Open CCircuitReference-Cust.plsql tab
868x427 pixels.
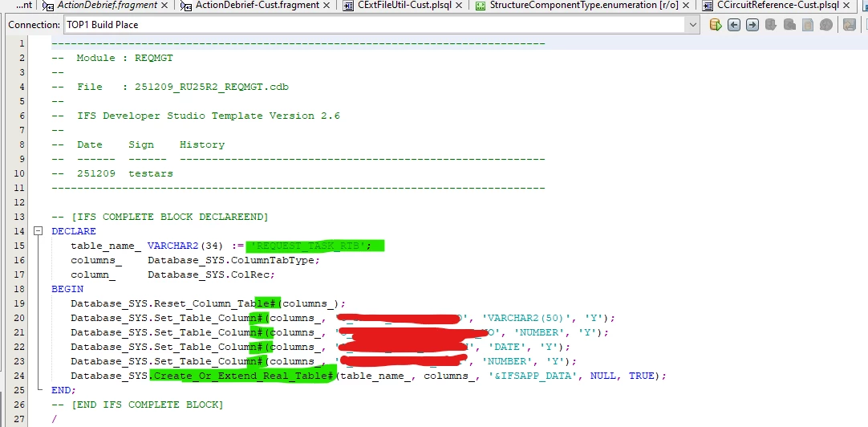coord(778,5)
